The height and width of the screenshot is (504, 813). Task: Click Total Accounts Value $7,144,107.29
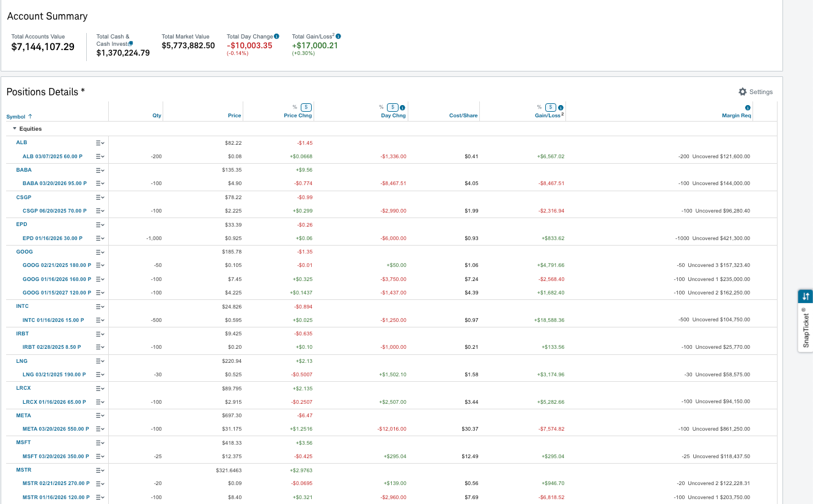pyautogui.click(x=43, y=47)
